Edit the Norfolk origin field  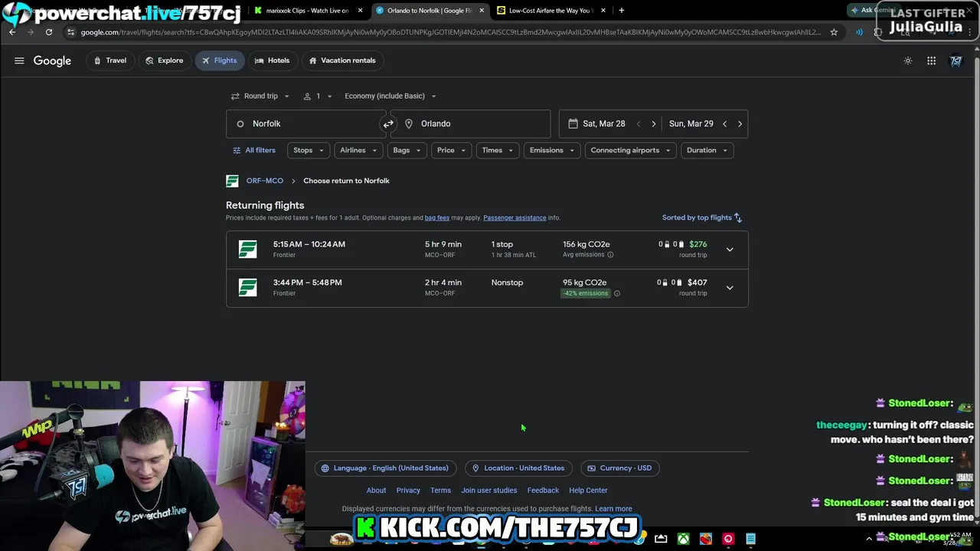click(306, 124)
